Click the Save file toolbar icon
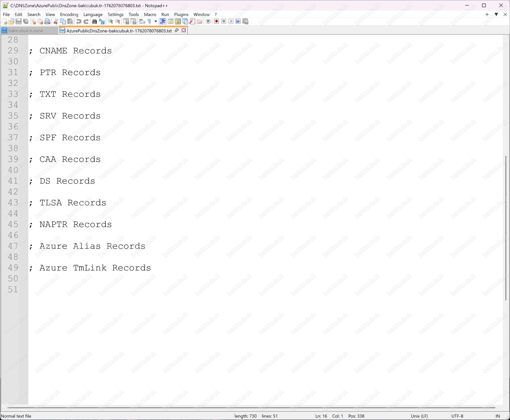 [18, 22]
